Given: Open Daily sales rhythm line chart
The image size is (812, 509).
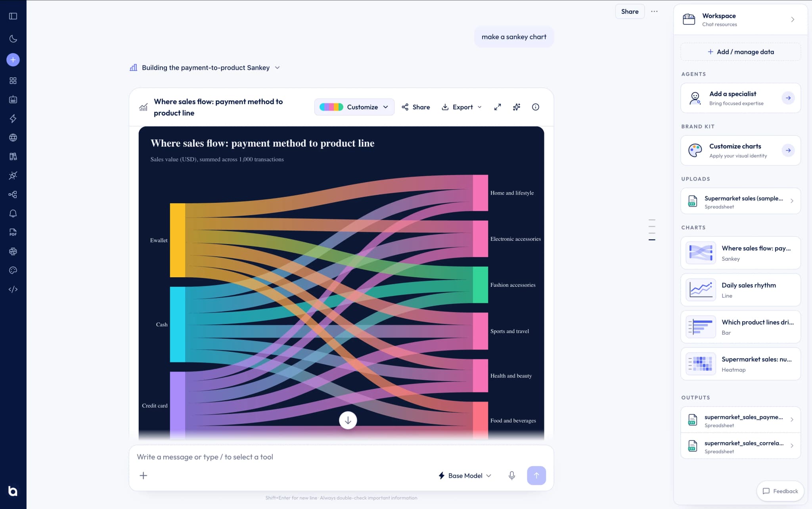Looking at the screenshot, I should 740,290.
